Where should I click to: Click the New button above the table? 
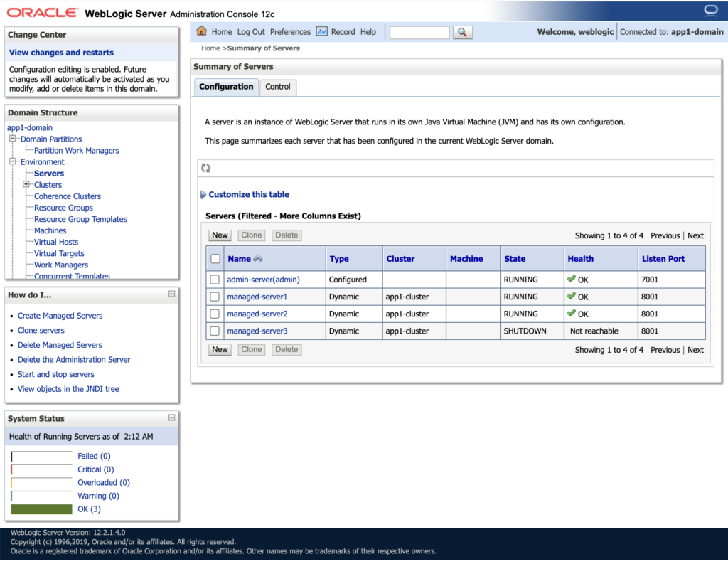click(220, 235)
